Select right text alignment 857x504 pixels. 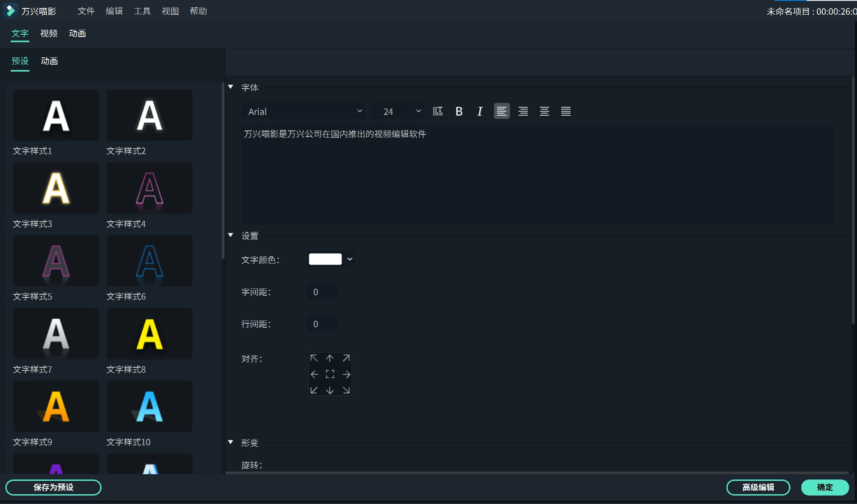click(x=523, y=111)
